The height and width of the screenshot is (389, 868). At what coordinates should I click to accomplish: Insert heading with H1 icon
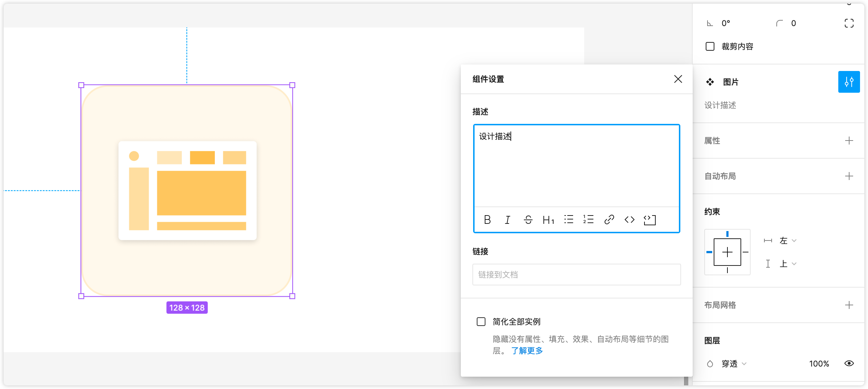click(x=548, y=220)
